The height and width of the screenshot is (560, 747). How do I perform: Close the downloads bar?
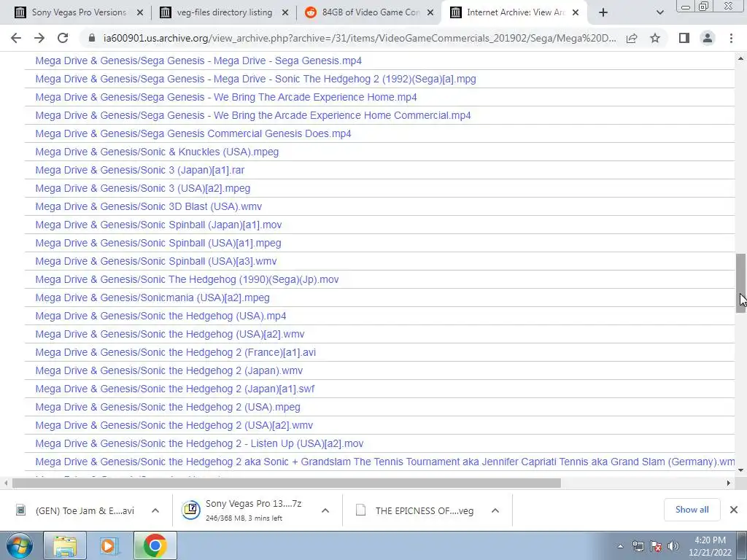[x=734, y=510]
